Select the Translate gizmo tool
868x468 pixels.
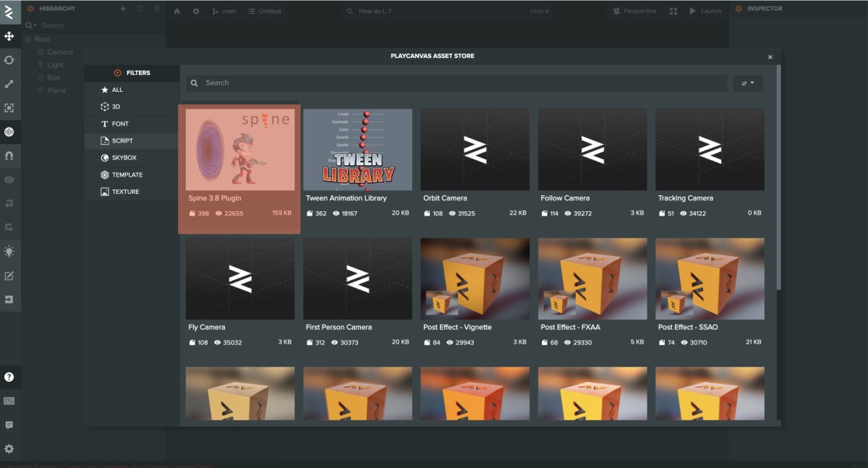pyautogui.click(x=9, y=36)
